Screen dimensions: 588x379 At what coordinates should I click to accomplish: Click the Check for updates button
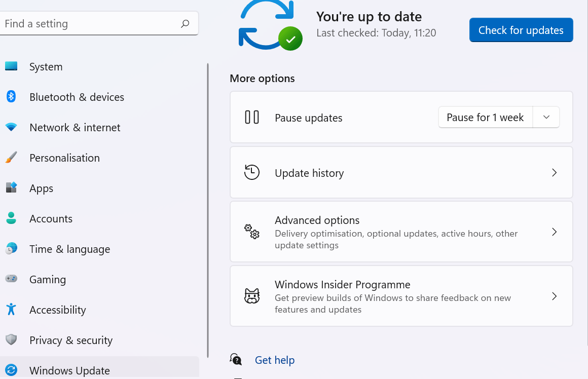click(521, 30)
